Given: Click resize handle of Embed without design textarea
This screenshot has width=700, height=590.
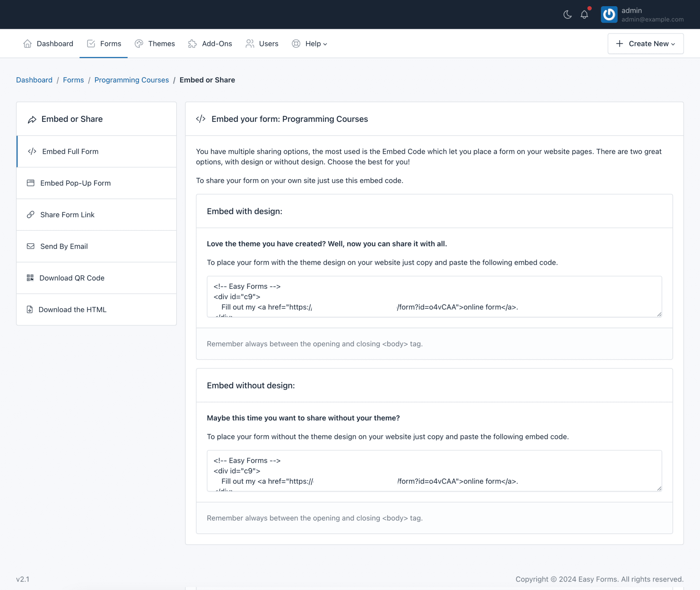Looking at the screenshot, I should [x=659, y=489].
